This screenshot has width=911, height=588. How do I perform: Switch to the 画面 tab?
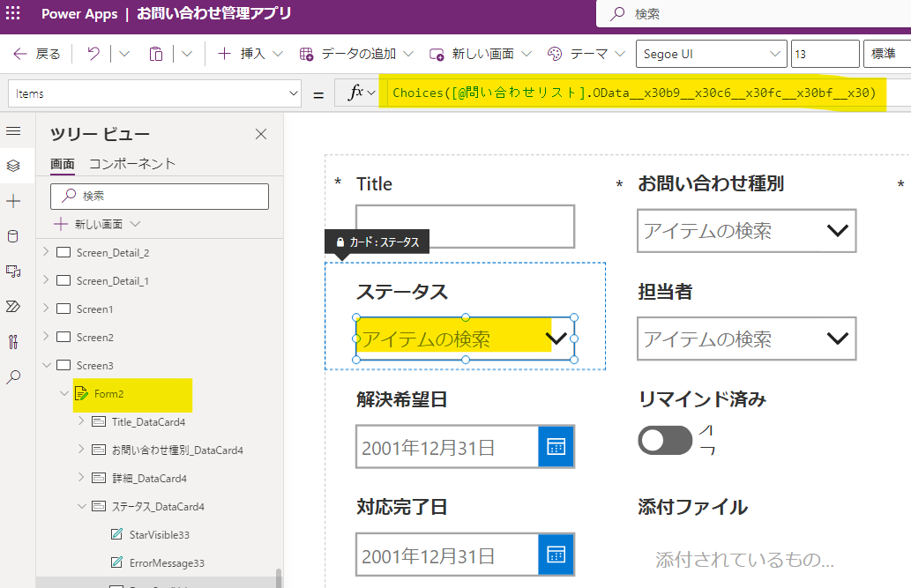point(62,164)
